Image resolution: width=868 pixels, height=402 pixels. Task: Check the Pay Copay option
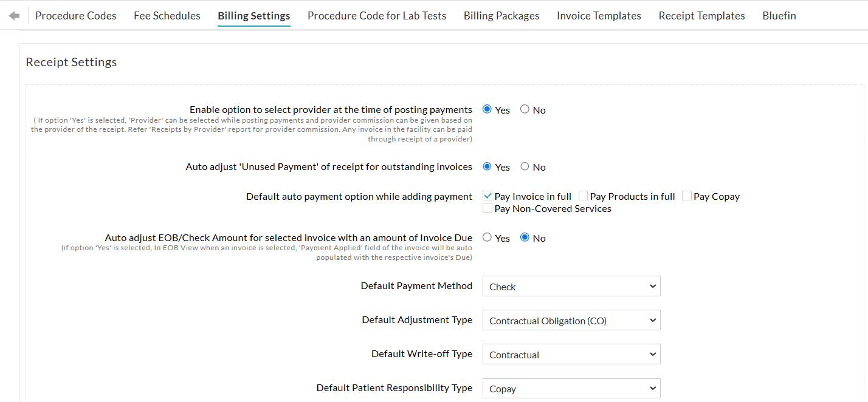[687, 196]
